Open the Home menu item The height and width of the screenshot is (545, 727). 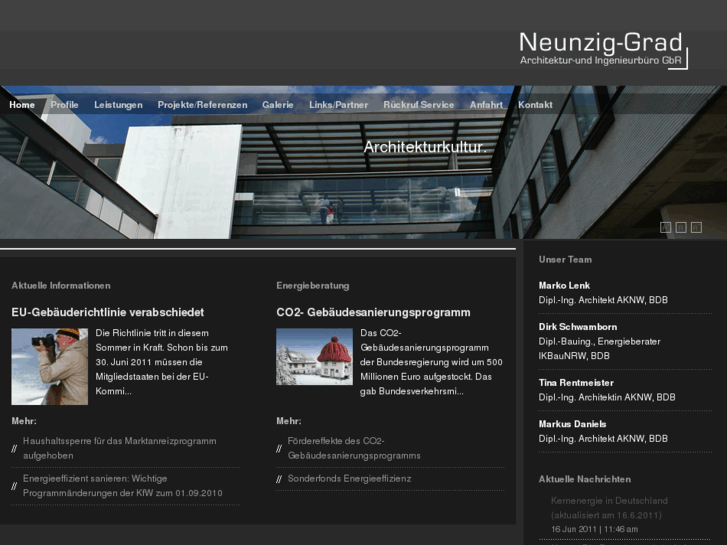[x=22, y=105]
